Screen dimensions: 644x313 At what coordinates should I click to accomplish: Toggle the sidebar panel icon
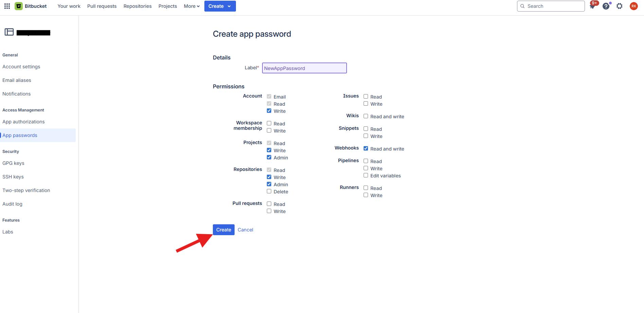pyautogui.click(x=9, y=32)
